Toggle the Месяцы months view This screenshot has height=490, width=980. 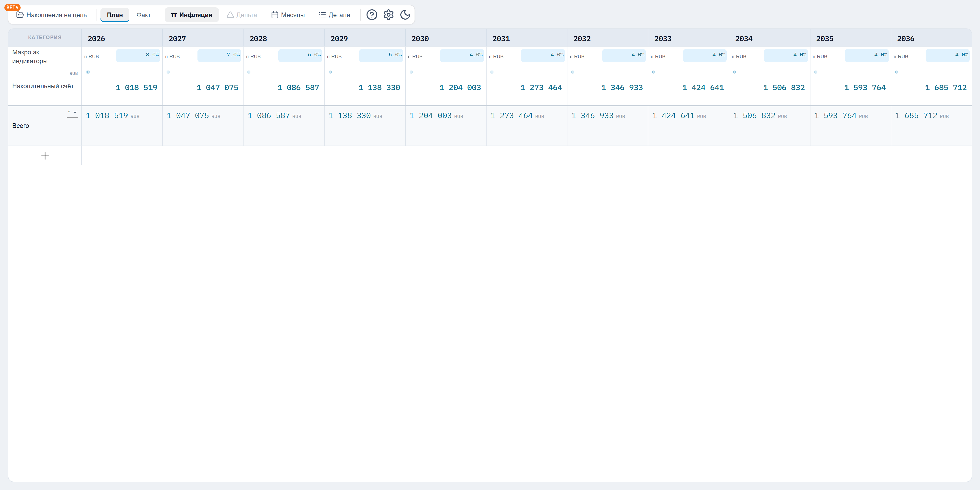point(288,15)
